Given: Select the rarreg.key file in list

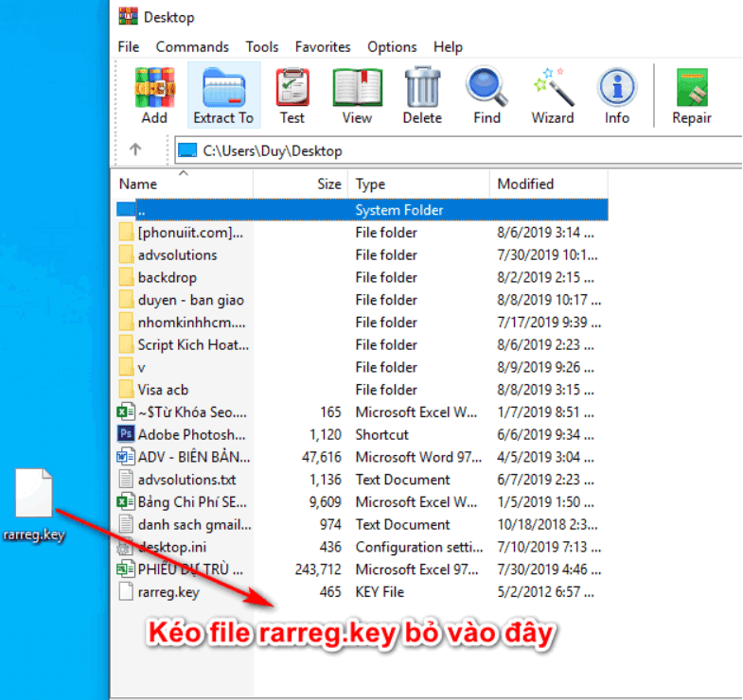Looking at the screenshot, I should pyautogui.click(x=168, y=592).
